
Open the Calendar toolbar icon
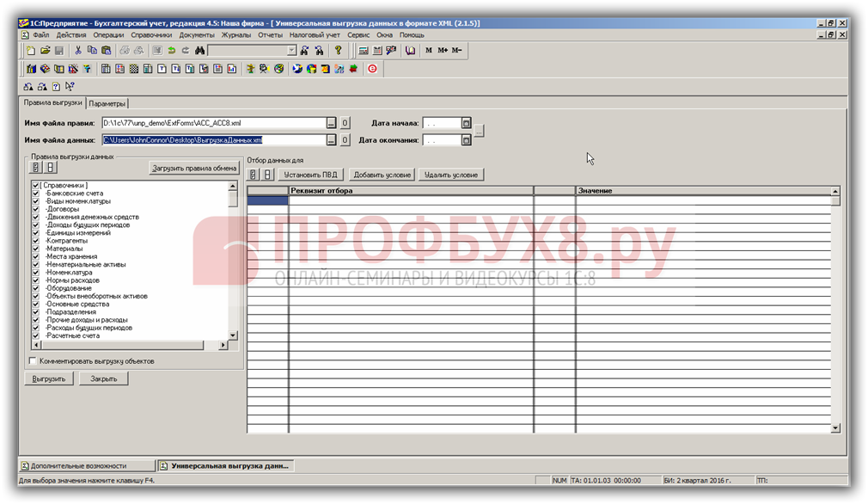click(x=377, y=51)
